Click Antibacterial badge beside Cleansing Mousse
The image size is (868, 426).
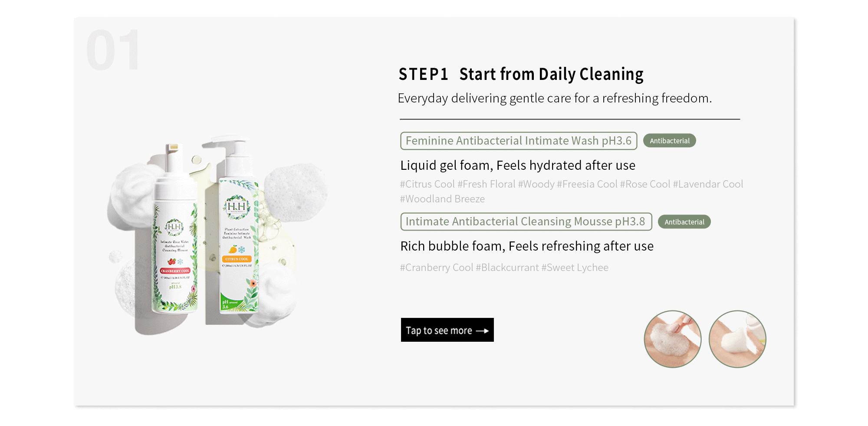click(x=684, y=222)
